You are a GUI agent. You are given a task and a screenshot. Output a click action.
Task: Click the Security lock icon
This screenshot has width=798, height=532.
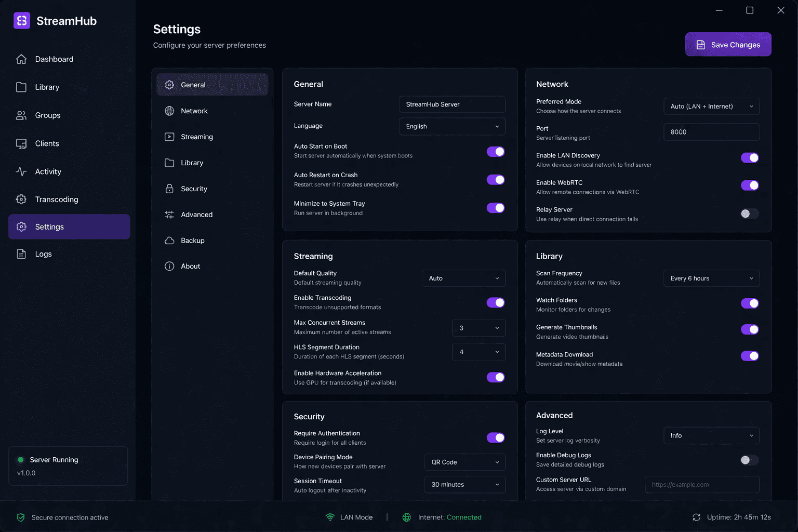click(169, 189)
